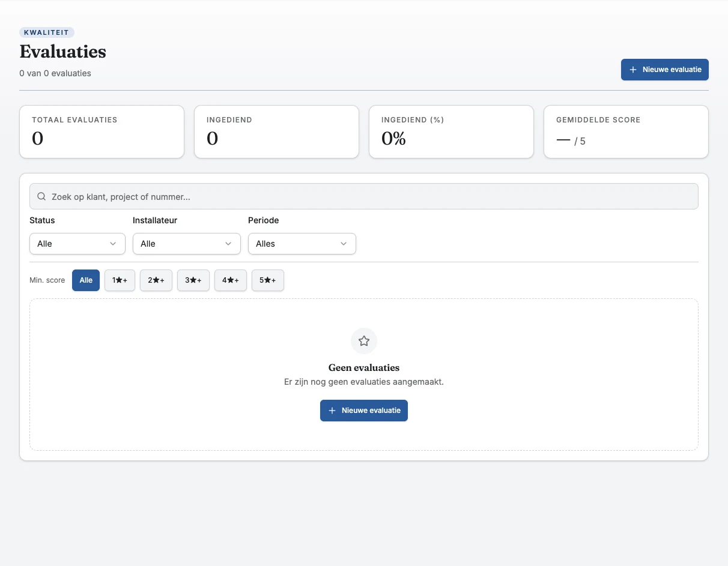Click the Evaluaties page heading
Viewport: 728px width, 566px height.
pos(63,52)
